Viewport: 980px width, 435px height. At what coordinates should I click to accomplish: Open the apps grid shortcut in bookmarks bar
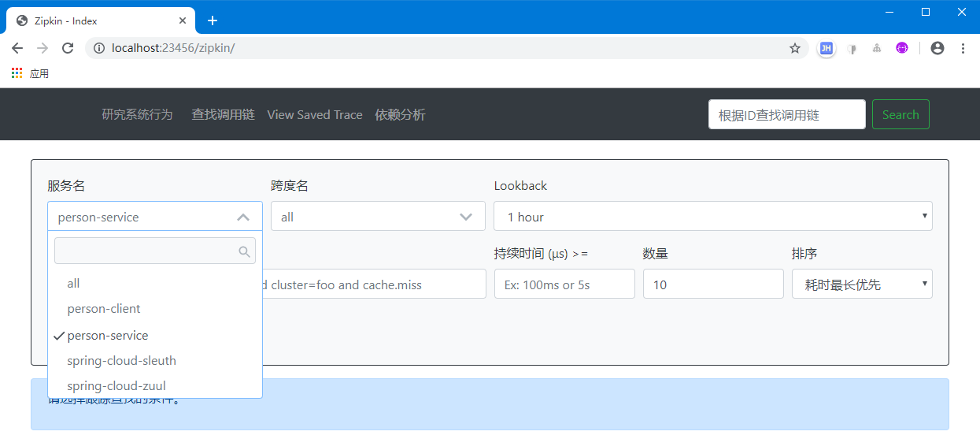click(x=17, y=73)
